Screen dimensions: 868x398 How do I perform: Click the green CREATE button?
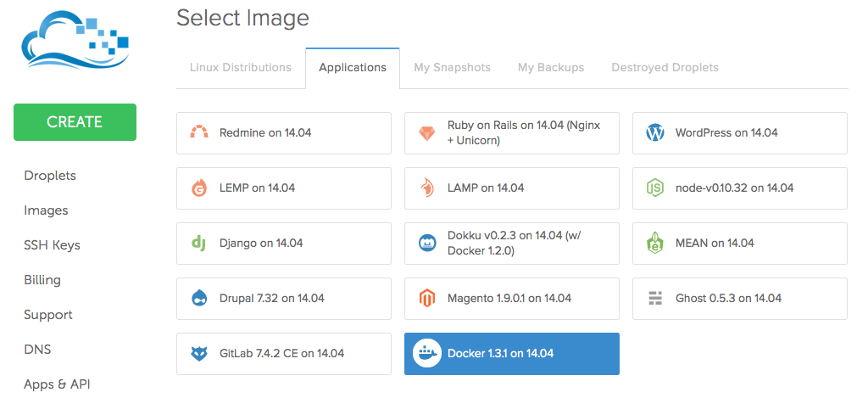point(75,122)
